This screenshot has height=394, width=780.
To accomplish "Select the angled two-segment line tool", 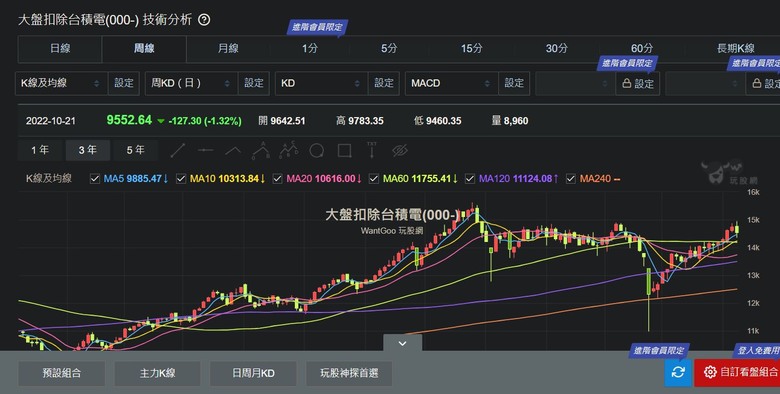I will click(233, 150).
